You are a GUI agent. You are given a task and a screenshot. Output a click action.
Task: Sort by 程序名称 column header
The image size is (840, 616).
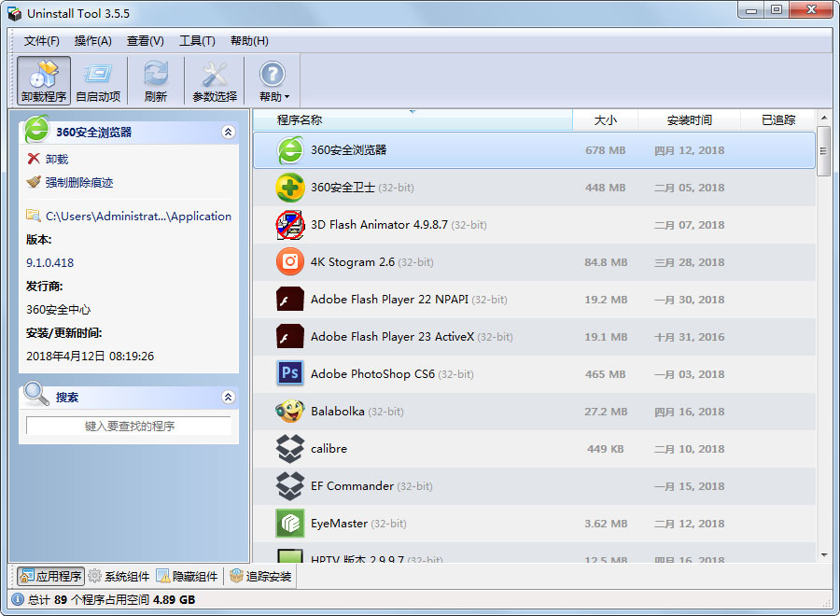pyautogui.click(x=413, y=120)
